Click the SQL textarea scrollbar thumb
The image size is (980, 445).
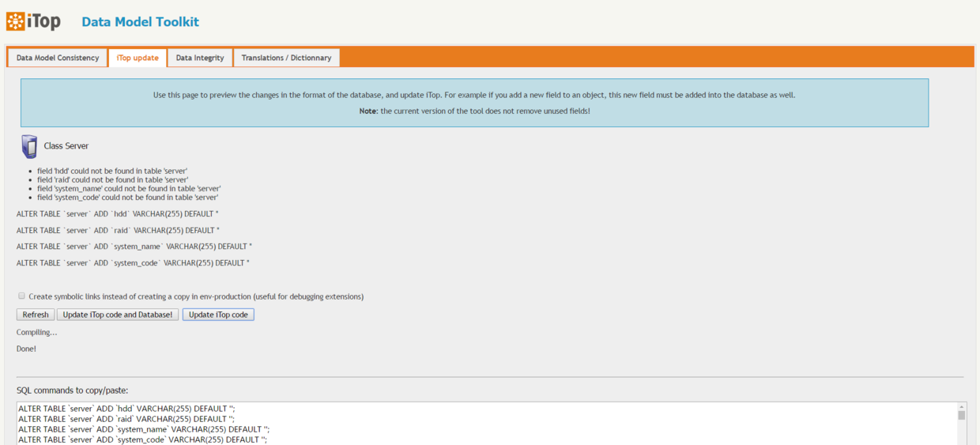pyautogui.click(x=961, y=416)
